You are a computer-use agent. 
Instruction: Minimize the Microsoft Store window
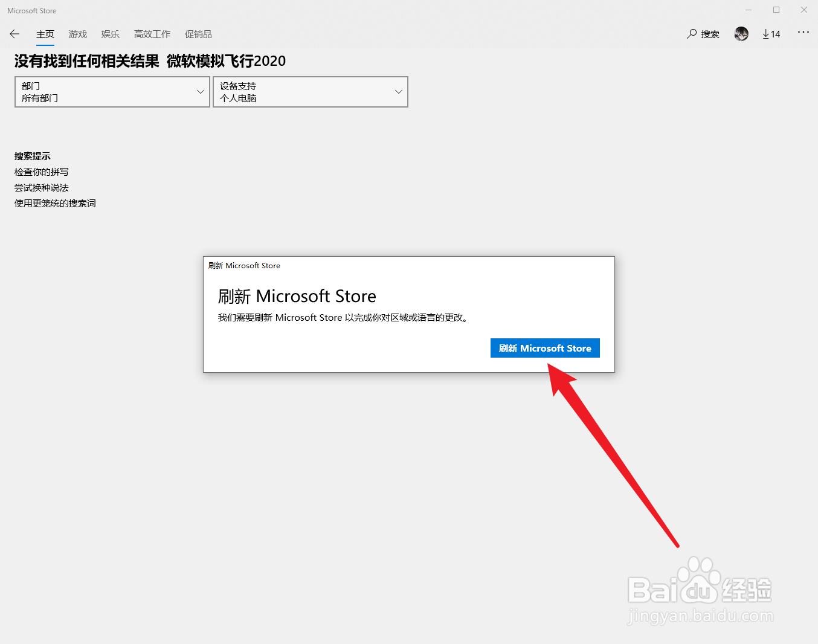pyautogui.click(x=749, y=10)
